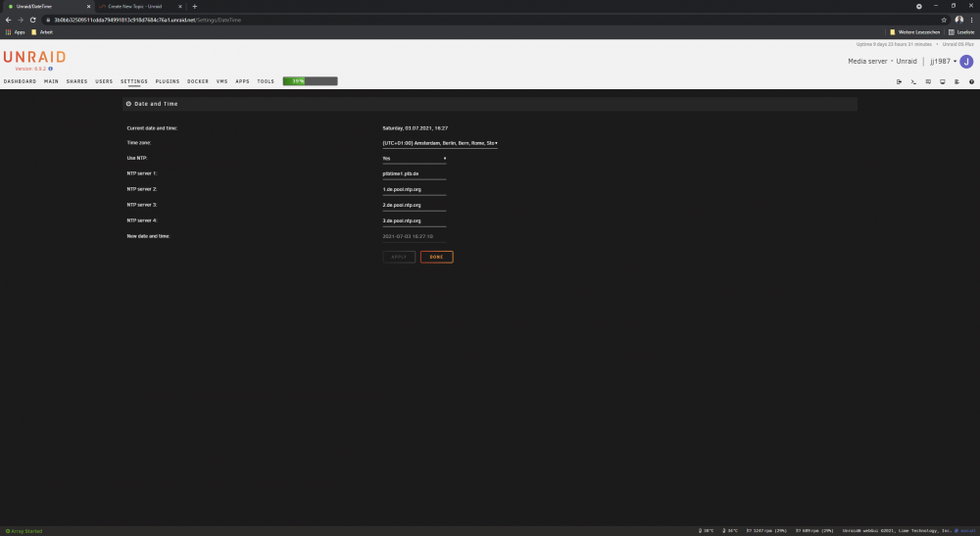The image size is (980, 536).
Task: Click the browser back arrow
Action: [8, 20]
